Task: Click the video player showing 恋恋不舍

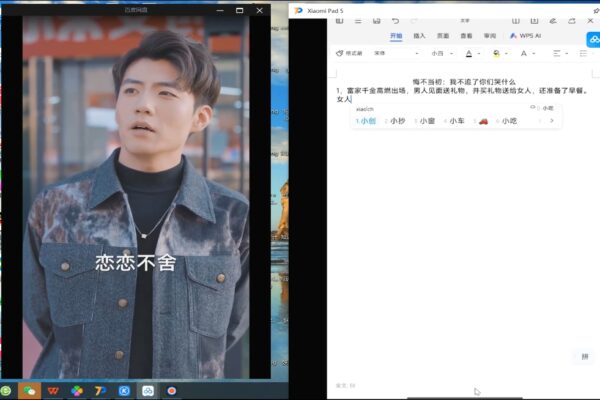Action: pos(136,197)
